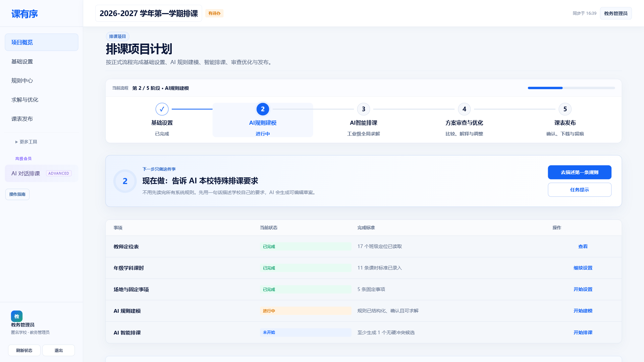Click the 任务提示 button
Image resolution: width=644 pixels, height=362 pixels.
[x=580, y=190]
